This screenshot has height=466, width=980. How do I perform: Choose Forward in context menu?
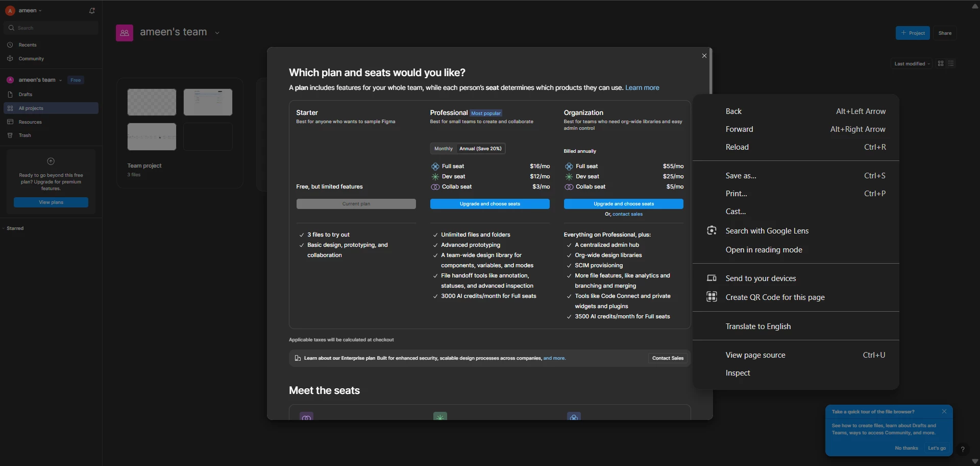click(x=796, y=129)
